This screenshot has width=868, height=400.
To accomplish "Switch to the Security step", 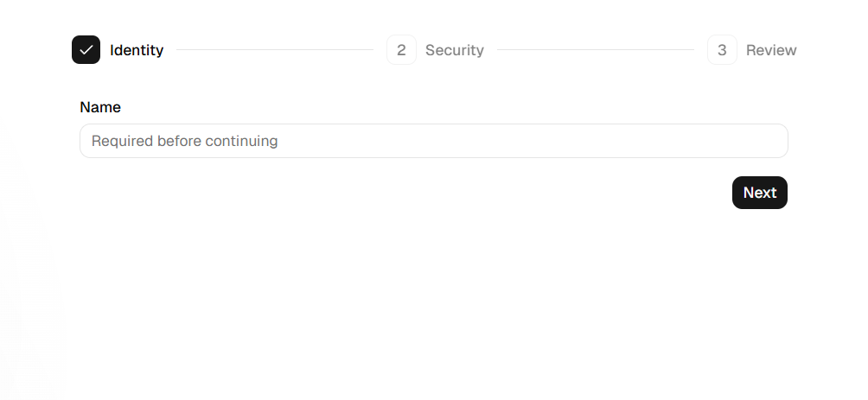I will point(455,50).
